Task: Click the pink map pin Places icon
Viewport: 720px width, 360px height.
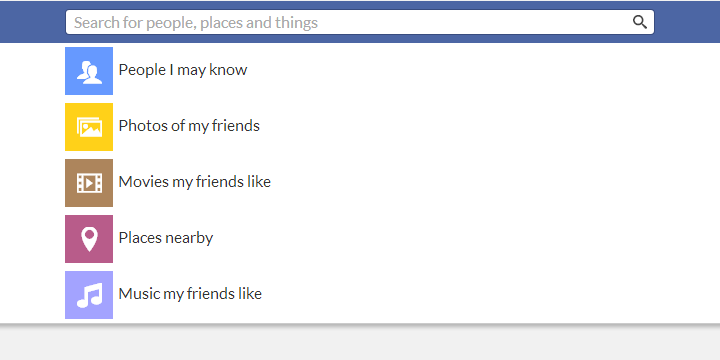Action: [89, 239]
